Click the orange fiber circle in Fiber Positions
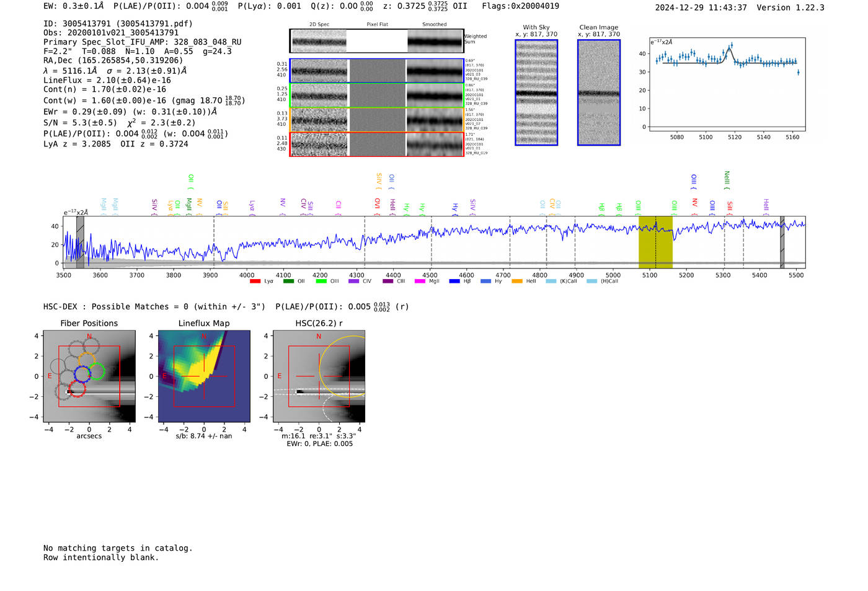This screenshot has height=591, width=868. (x=86, y=360)
